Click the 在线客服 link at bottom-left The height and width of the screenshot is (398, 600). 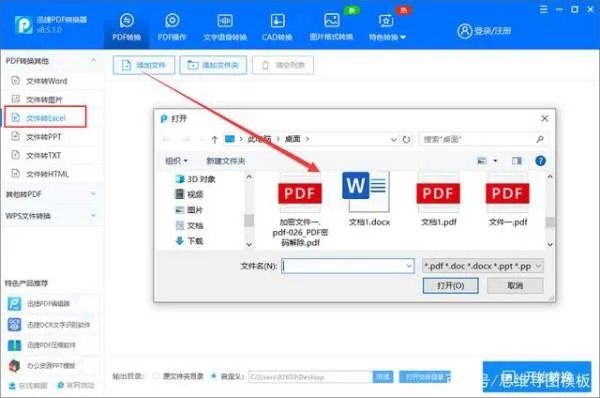(x=28, y=385)
